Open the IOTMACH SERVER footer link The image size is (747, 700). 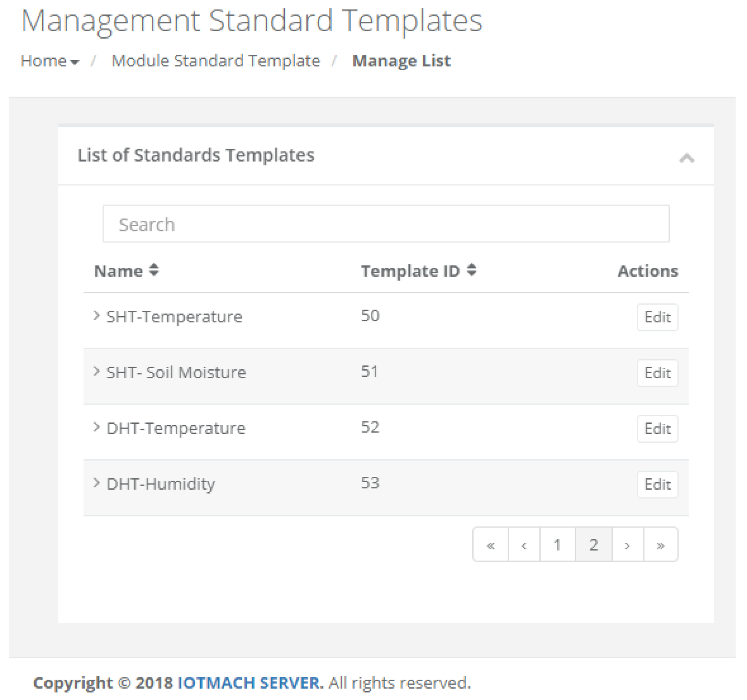(250, 683)
